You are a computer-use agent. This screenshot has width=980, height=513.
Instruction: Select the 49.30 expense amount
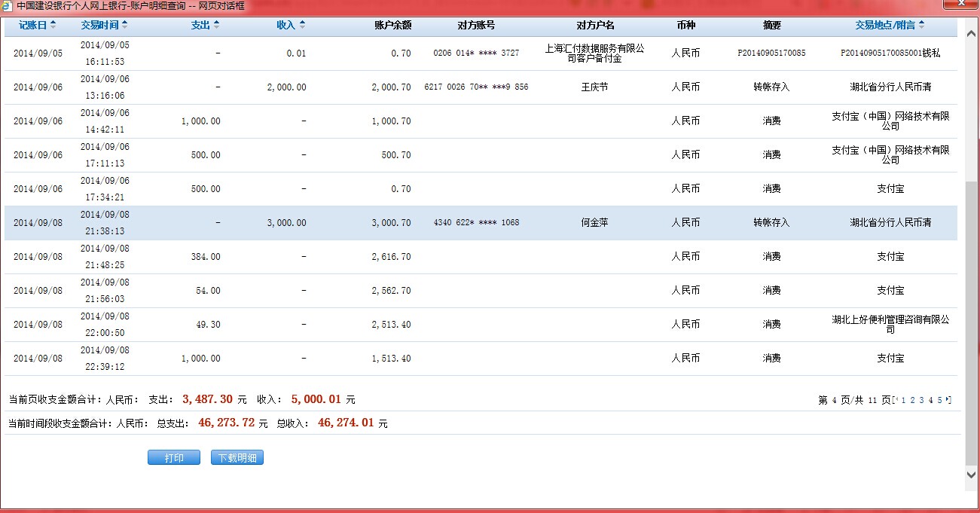[208, 325]
